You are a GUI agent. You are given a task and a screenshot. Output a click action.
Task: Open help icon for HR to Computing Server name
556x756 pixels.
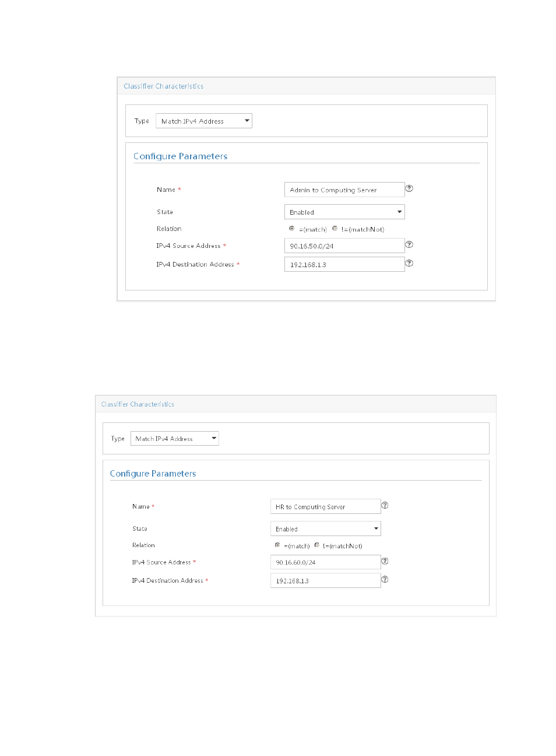point(385,505)
